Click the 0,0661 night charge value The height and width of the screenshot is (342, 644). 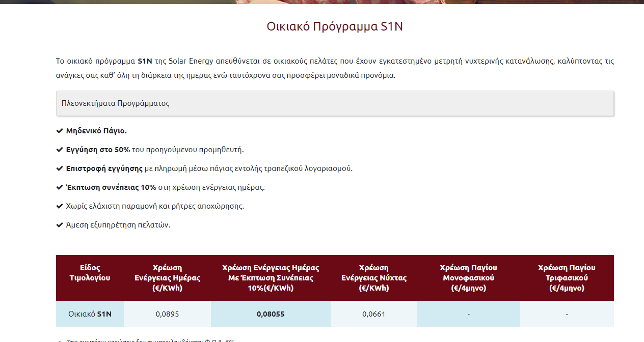374,314
